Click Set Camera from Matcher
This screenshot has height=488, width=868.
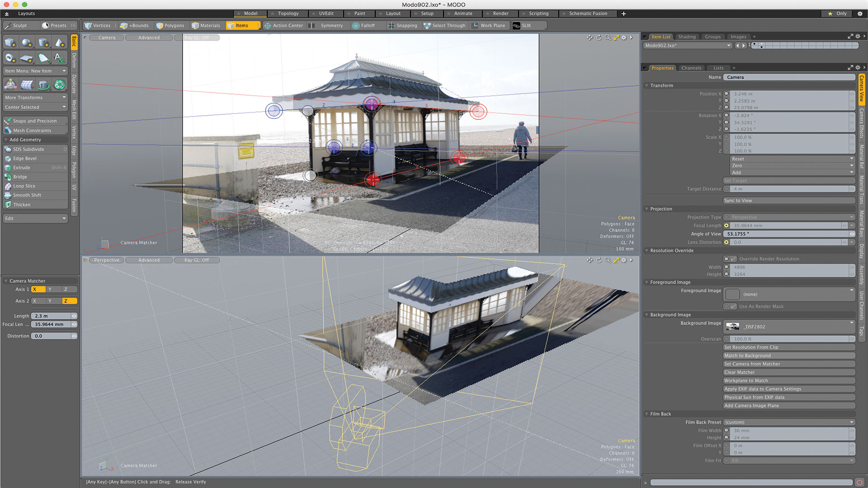[789, 364]
